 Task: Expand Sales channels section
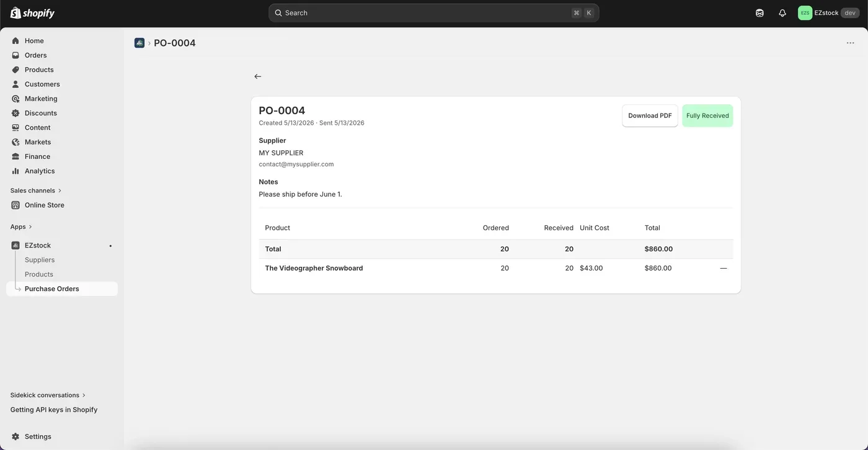point(36,191)
